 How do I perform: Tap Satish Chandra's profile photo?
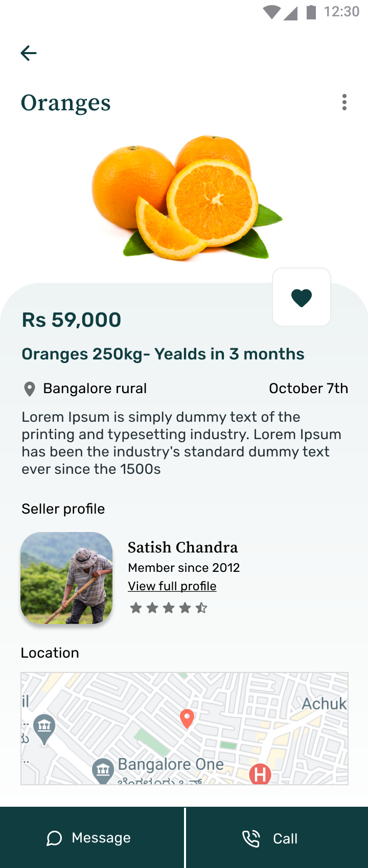pyautogui.click(x=66, y=578)
